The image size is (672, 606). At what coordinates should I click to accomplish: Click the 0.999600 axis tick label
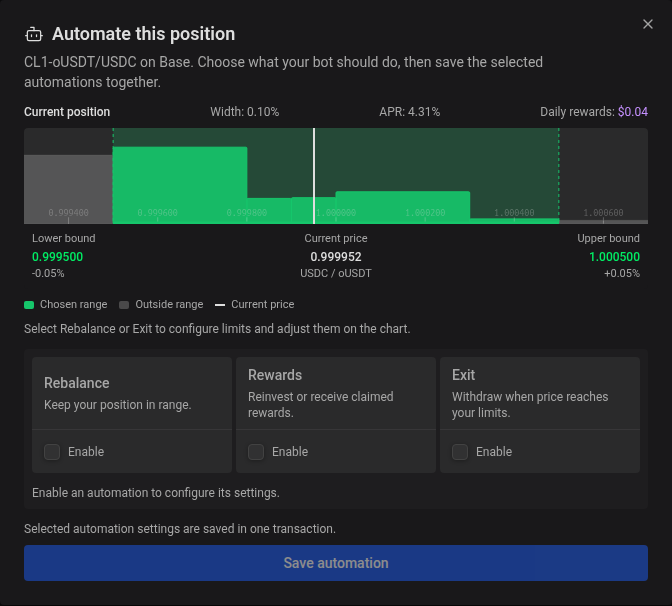pos(157,213)
